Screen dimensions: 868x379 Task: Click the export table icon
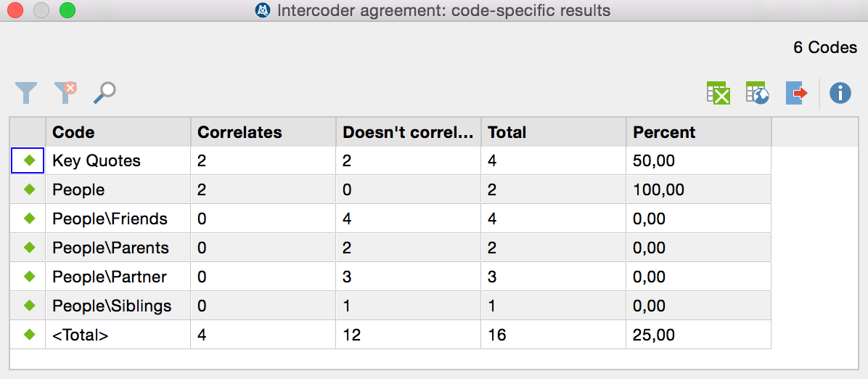click(796, 93)
